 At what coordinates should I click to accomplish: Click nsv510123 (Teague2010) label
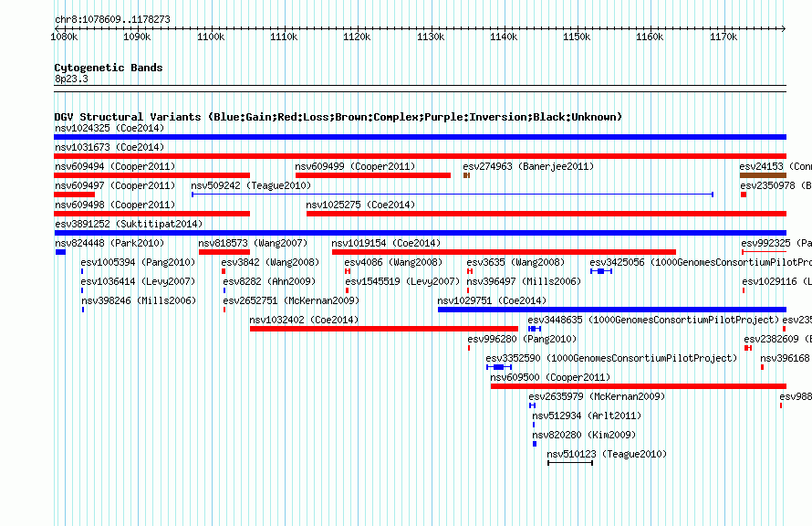point(607,454)
